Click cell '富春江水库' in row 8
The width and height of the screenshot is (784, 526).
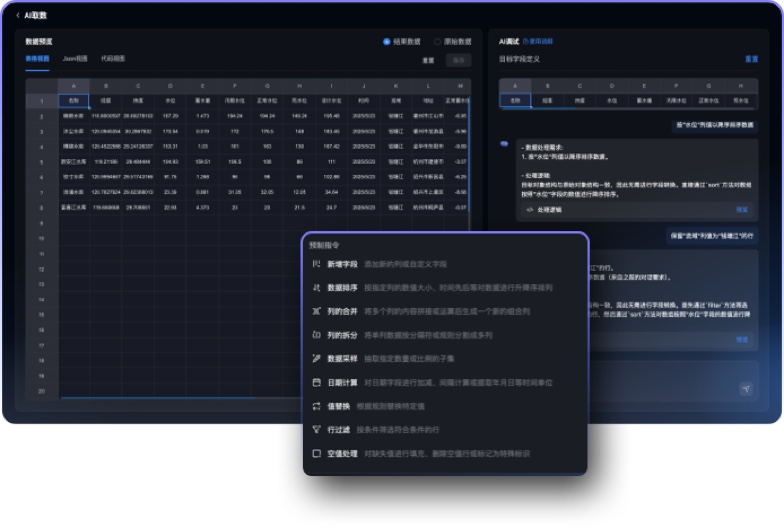point(74,208)
